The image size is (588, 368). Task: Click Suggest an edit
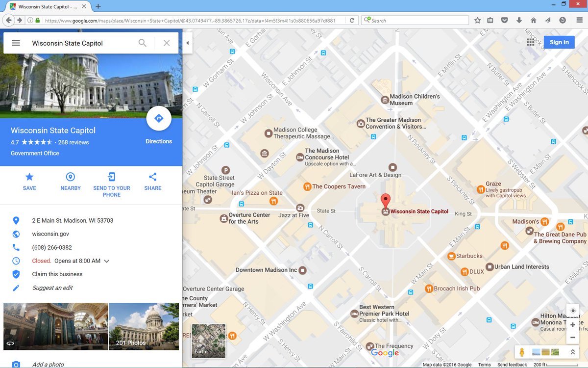tap(52, 288)
